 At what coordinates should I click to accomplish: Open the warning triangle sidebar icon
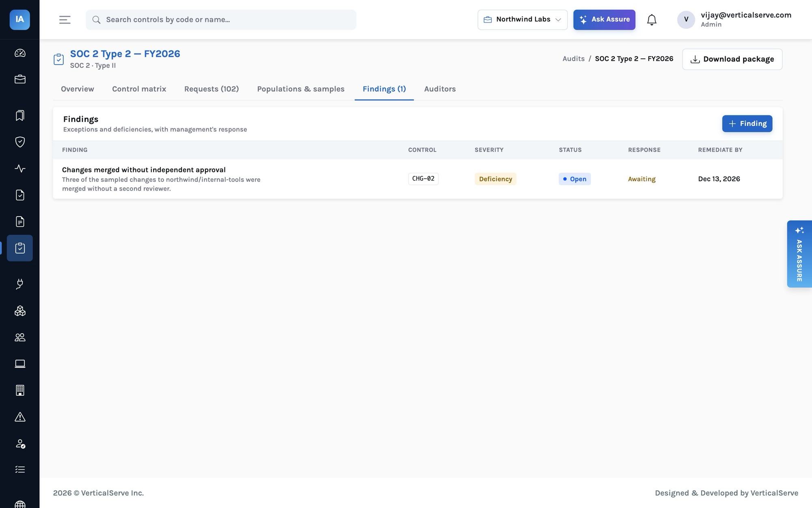pos(20,417)
